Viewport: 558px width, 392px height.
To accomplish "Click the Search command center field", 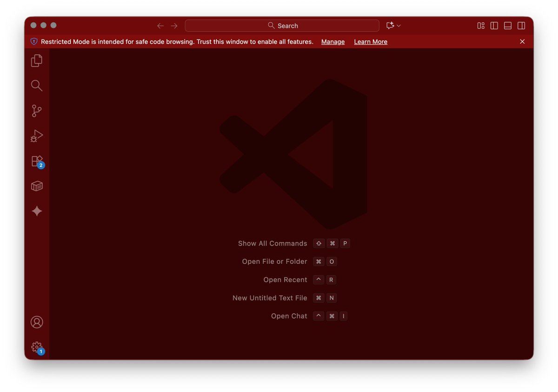I will [282, 26].
